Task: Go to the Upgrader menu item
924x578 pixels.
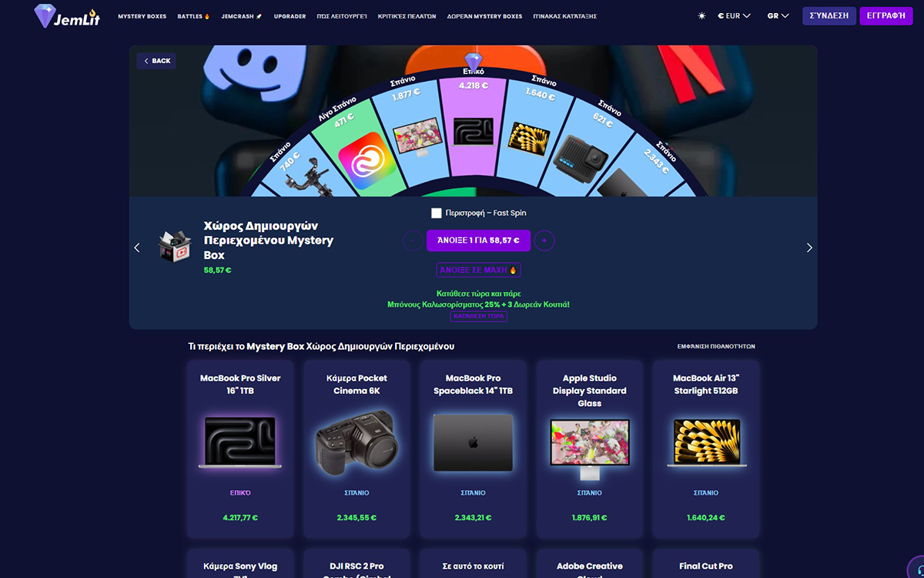Action: pos(290,16)
